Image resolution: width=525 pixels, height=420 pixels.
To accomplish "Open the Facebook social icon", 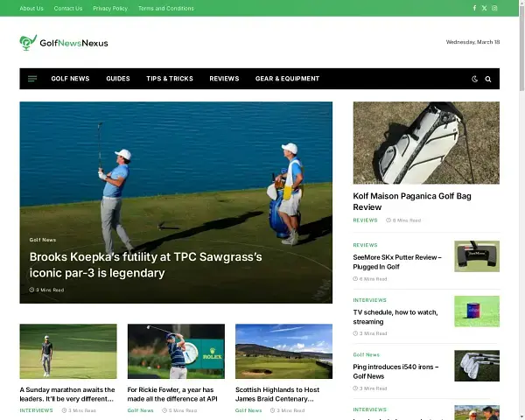I will point(474,8).
